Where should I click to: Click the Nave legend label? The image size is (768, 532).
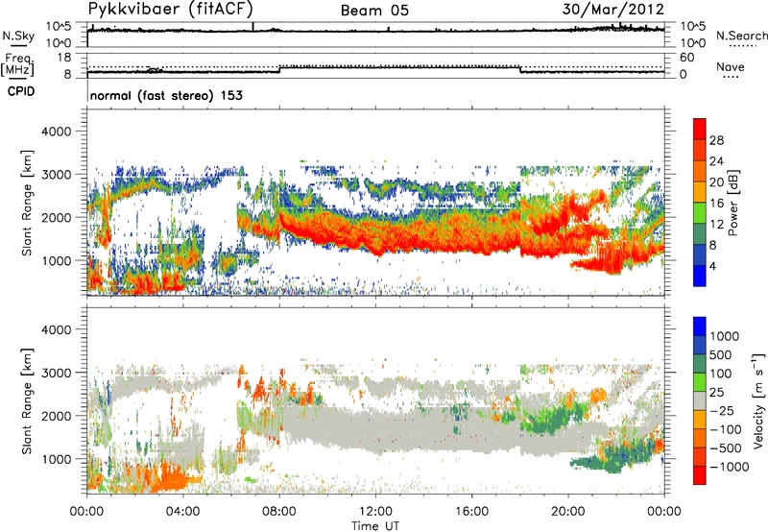pyautogui.click(x=731, y=67)
